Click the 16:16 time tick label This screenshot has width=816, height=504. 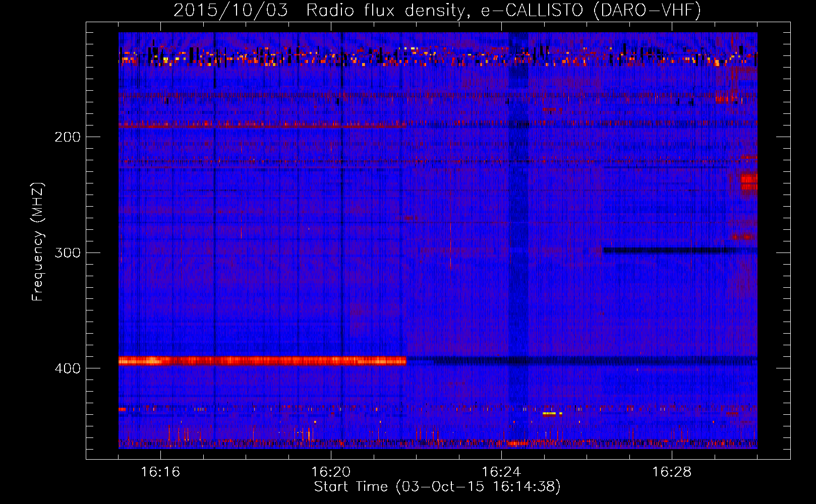[x=160, y=472]
